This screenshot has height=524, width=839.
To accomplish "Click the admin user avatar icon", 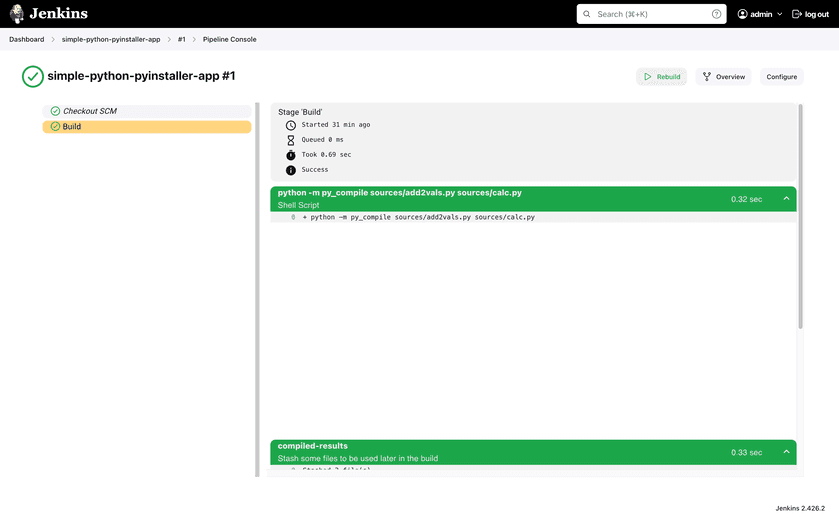I will point(743,14).
